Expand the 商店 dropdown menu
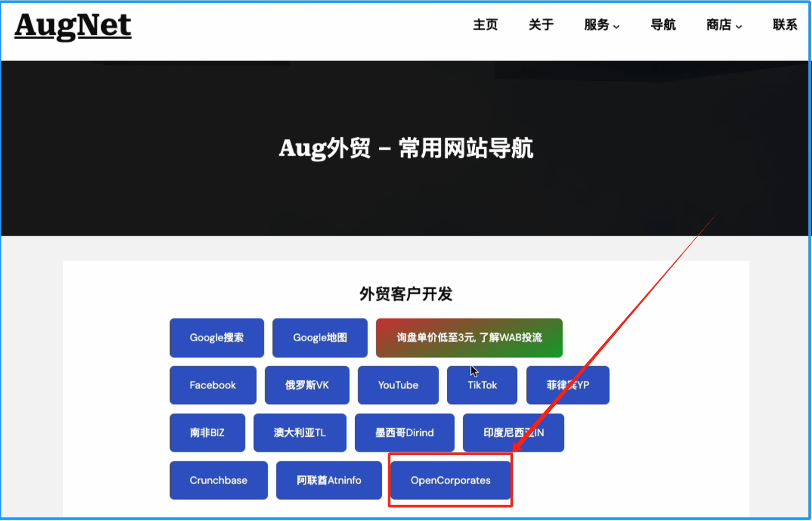 [724, 25]
